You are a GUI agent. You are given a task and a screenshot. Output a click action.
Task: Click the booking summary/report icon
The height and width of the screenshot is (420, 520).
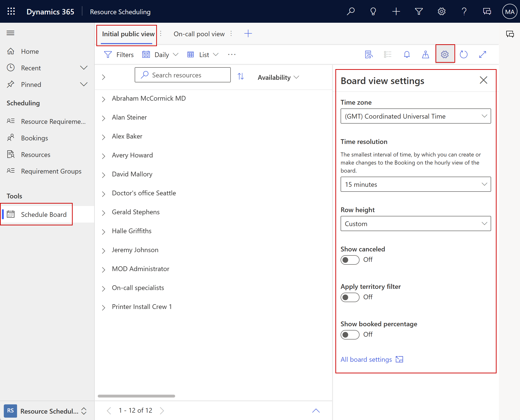pyautogui.click(x=369, y=54)
